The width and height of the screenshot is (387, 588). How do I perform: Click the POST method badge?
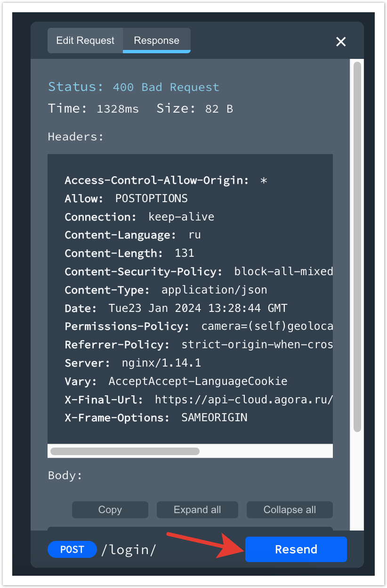point(72,549)
